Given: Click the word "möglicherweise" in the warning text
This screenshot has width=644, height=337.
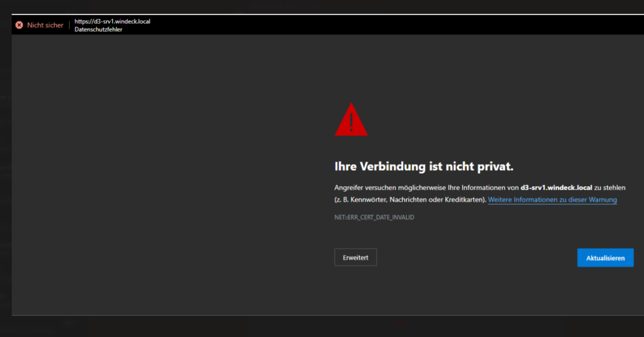Looking at the screenshot, I should [x=422, y=188].
